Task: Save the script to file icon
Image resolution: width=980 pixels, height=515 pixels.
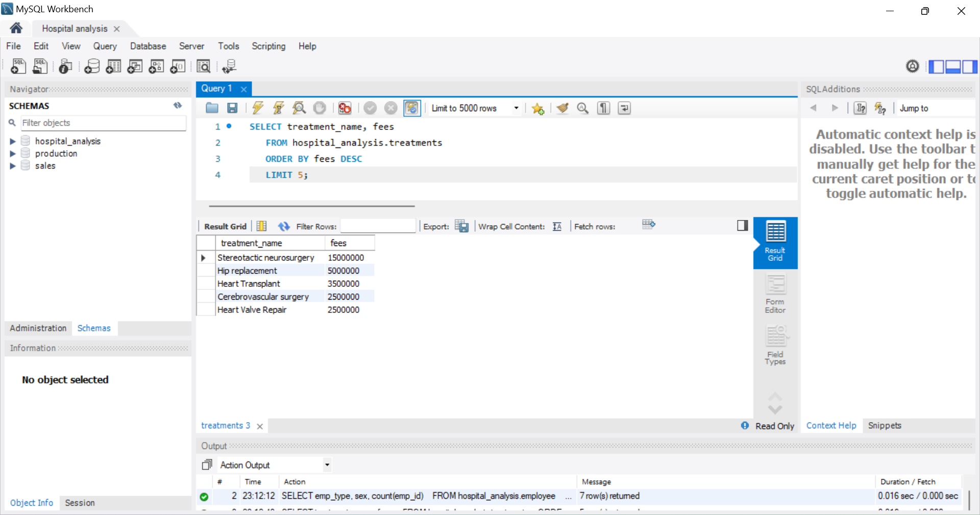Action: (x=232, y=108)
